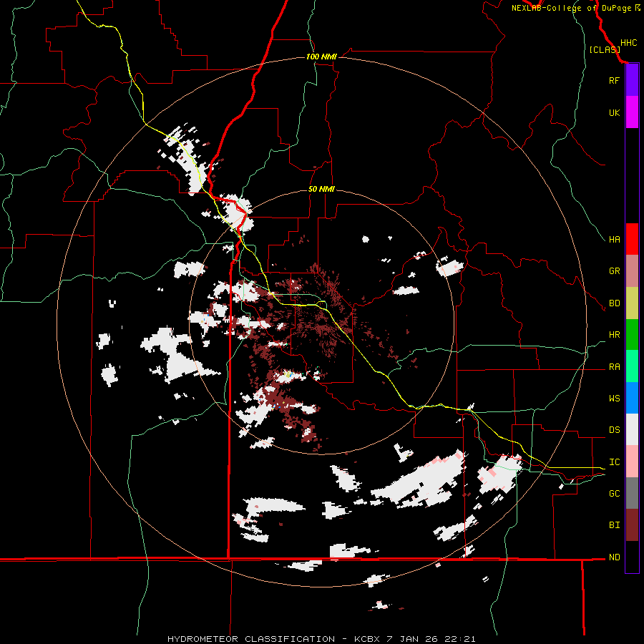
Task: Click the 50 NMI range ring label
Action: tap(321, 189)
